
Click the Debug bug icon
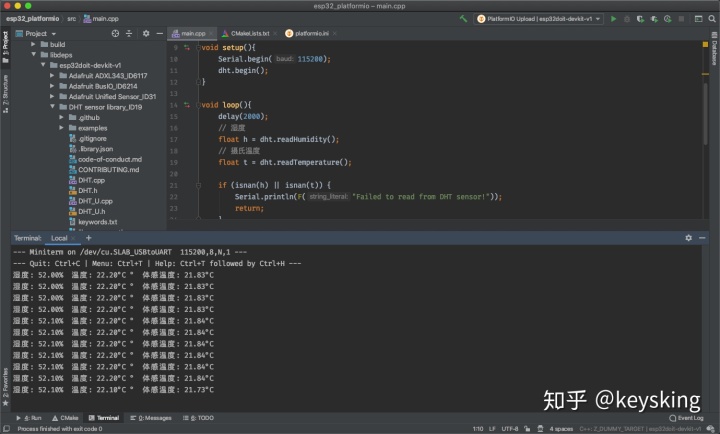pos(627,19)
